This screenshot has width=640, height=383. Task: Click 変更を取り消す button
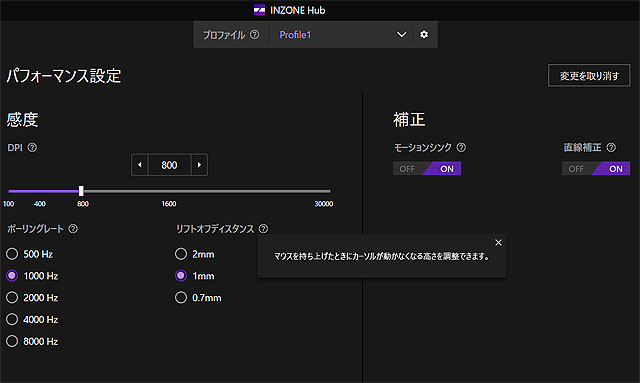[x=589, y=76]
